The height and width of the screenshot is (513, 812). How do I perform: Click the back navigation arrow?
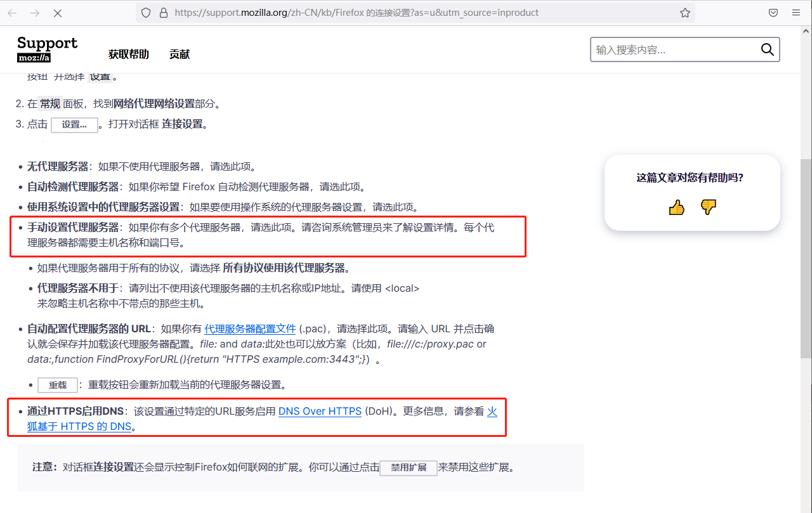[x=13, y=12]
